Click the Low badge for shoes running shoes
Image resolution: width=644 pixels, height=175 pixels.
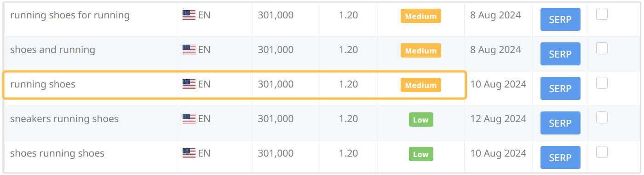(421, 154)
